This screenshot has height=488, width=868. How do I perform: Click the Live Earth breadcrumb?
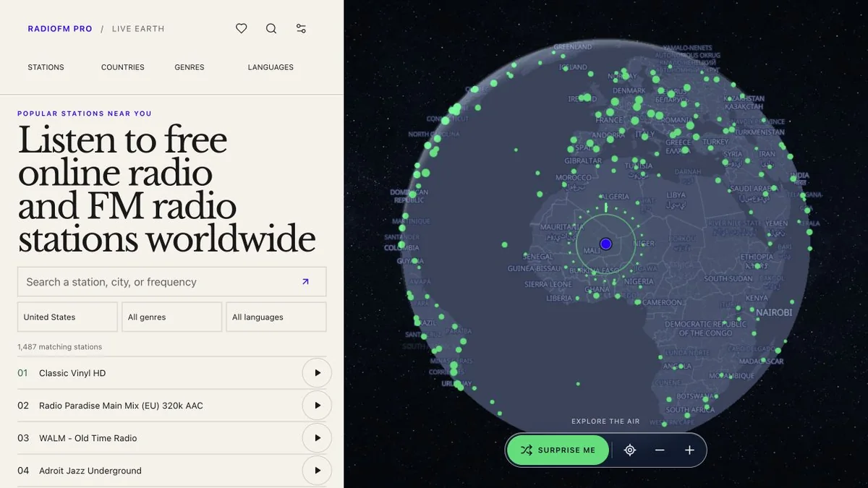click(x=138, y=29)
